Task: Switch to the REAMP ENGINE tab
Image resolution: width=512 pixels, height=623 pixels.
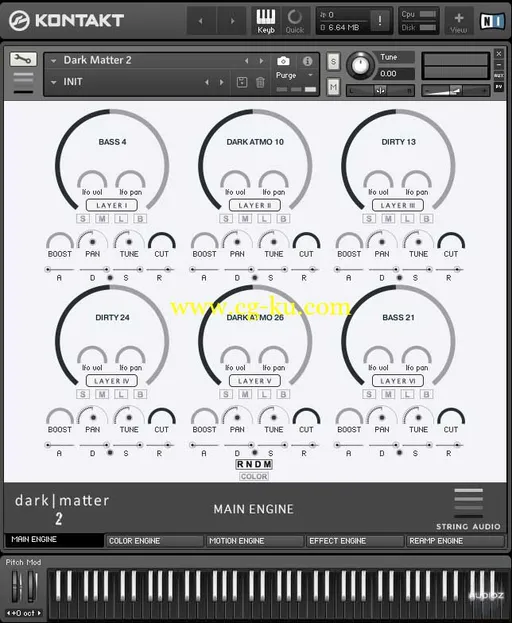Action: tap(455, 541)
